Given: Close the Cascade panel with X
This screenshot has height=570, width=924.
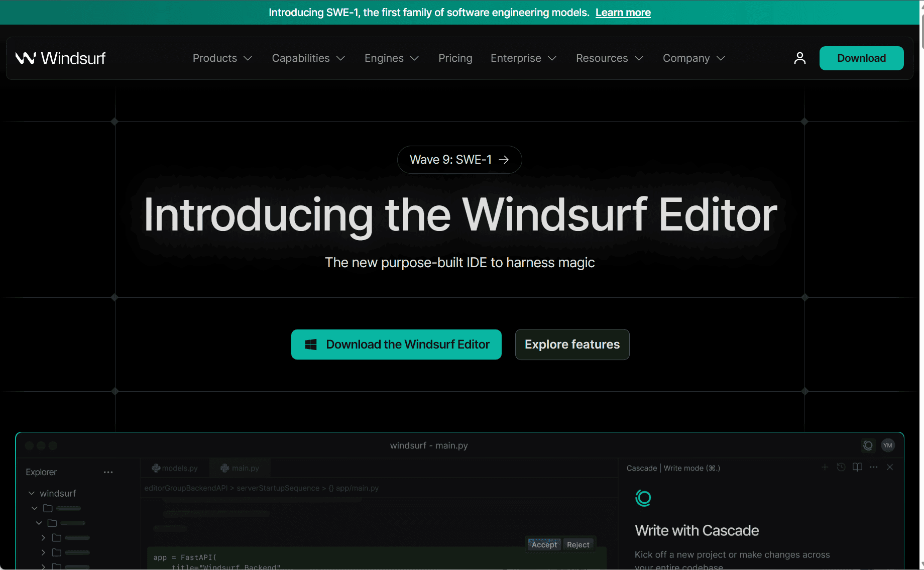Looking at the screenshot, I should [x=890, y=467].
